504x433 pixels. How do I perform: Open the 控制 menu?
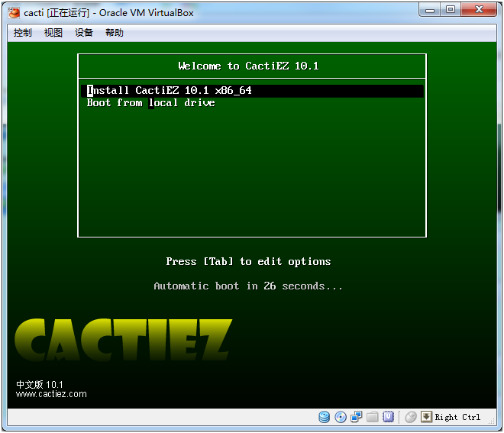(x=22, y=33)
